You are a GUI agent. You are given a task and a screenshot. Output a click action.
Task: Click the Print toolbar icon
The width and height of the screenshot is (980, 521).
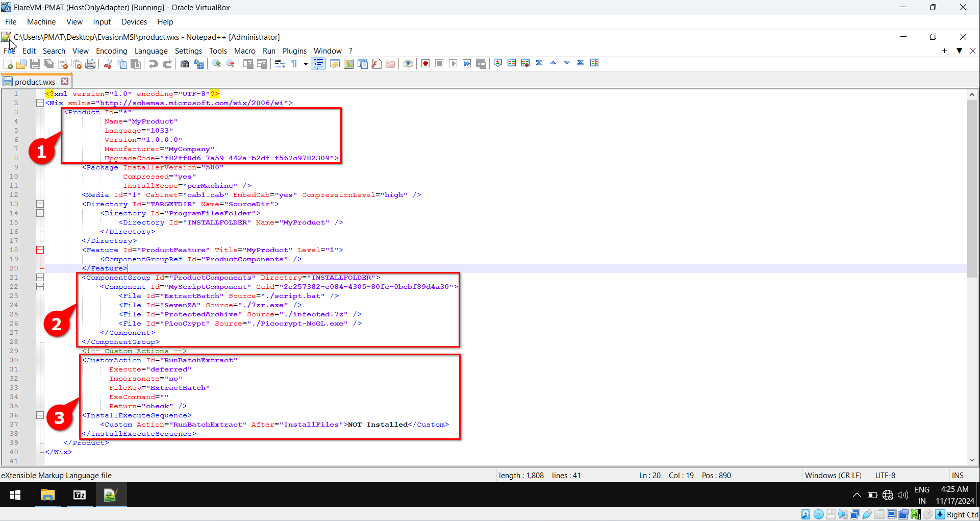tap(90, 64)
